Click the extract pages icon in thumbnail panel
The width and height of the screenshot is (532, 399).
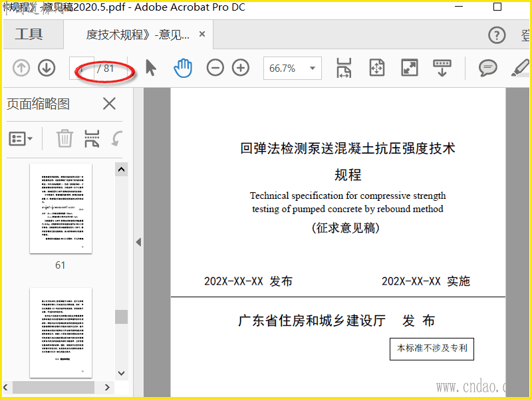coord(92,138)
